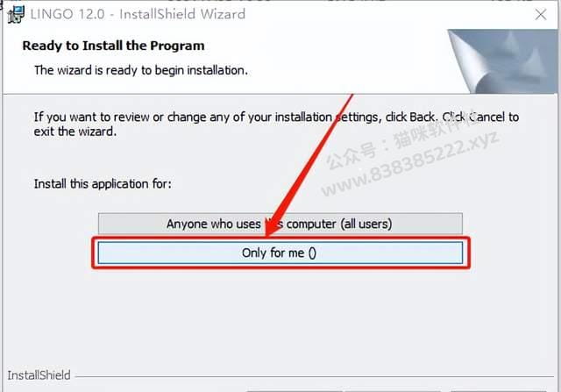Click the 'If you want to review' sentence start
The image size is (561, 392).
point(91,118)
